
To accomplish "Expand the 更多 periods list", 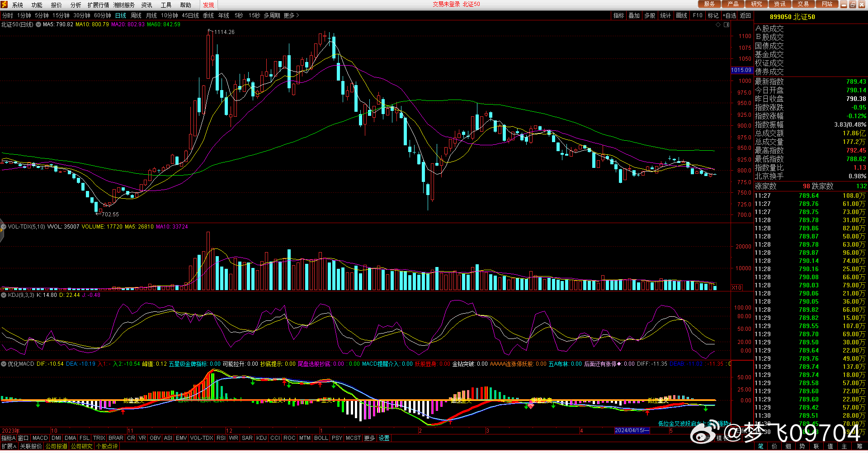I will tap(291, 15).
